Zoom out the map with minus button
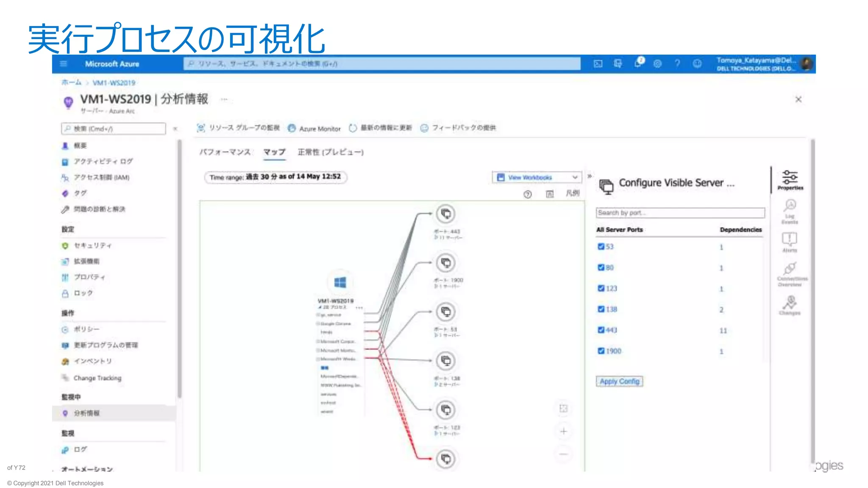 [x=563, y=454]
